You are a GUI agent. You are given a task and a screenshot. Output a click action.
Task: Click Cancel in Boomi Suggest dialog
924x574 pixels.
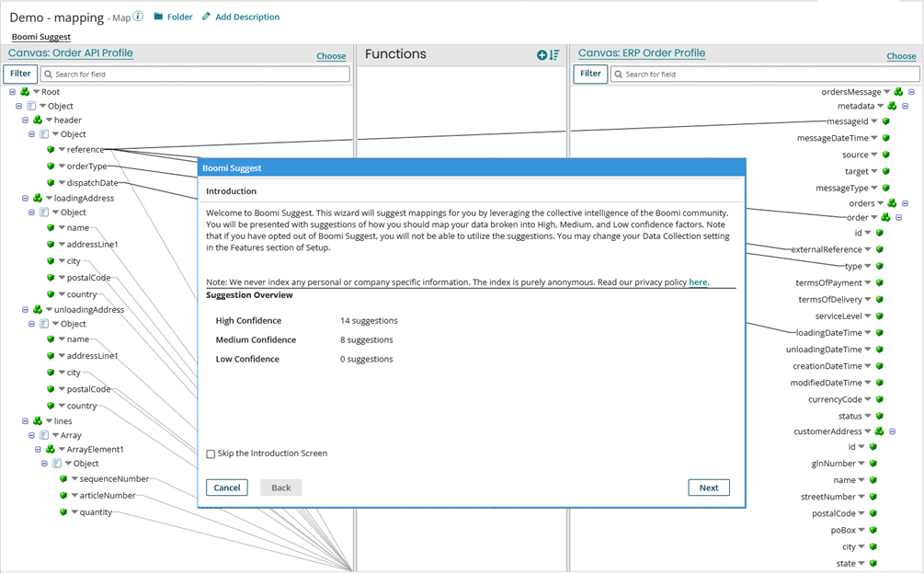pyautogui.click(x=227, y=488)
